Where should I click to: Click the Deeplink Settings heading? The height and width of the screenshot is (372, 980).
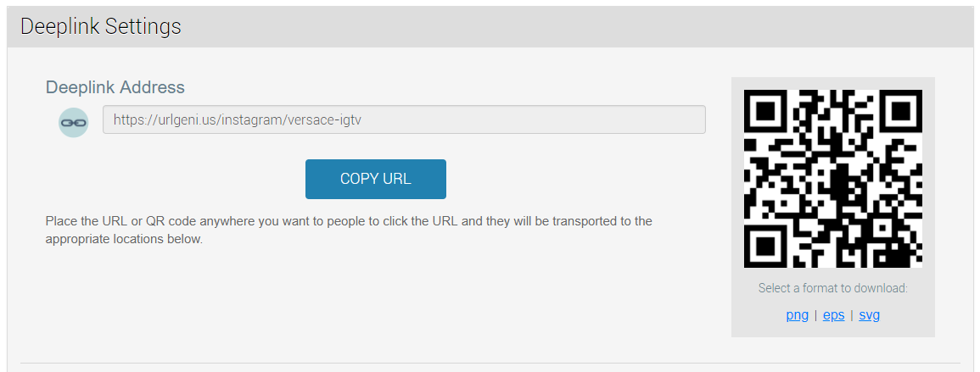point(101,26)
